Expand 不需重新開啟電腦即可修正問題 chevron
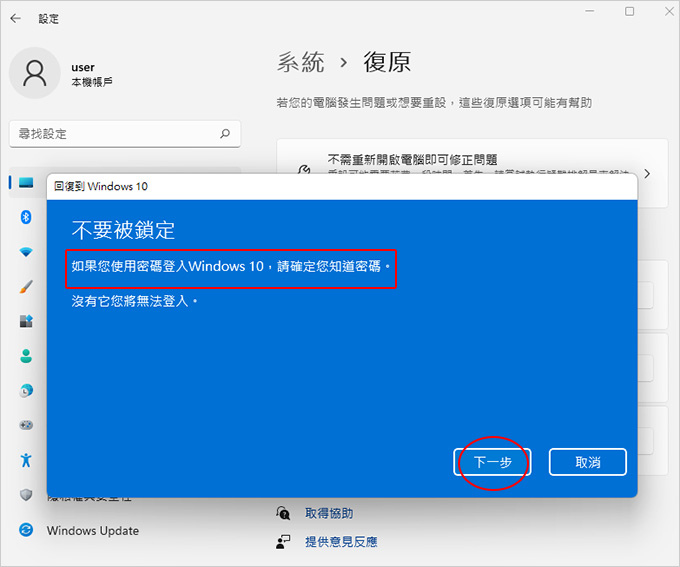Image resolution: width=680 pixels, height=567 pixels. [647, 174]
